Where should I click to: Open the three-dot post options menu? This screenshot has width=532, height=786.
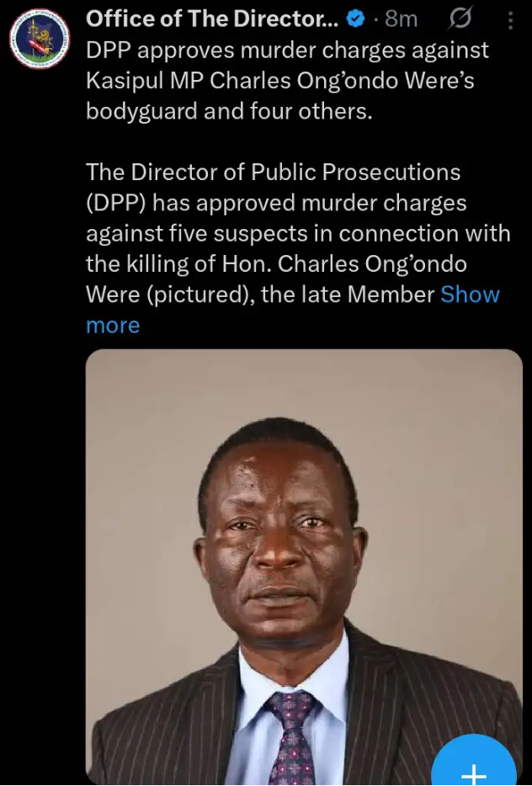[x=510, y=20]
